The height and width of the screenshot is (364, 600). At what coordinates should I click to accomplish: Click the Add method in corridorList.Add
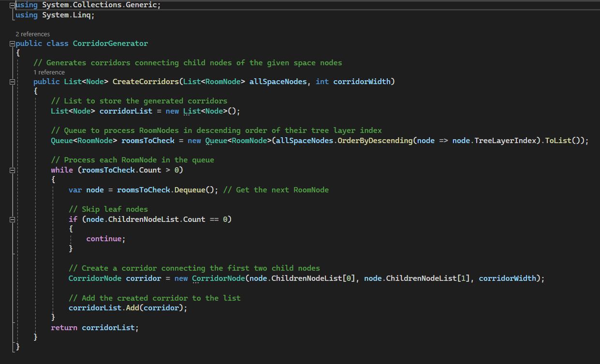point(132,308)
